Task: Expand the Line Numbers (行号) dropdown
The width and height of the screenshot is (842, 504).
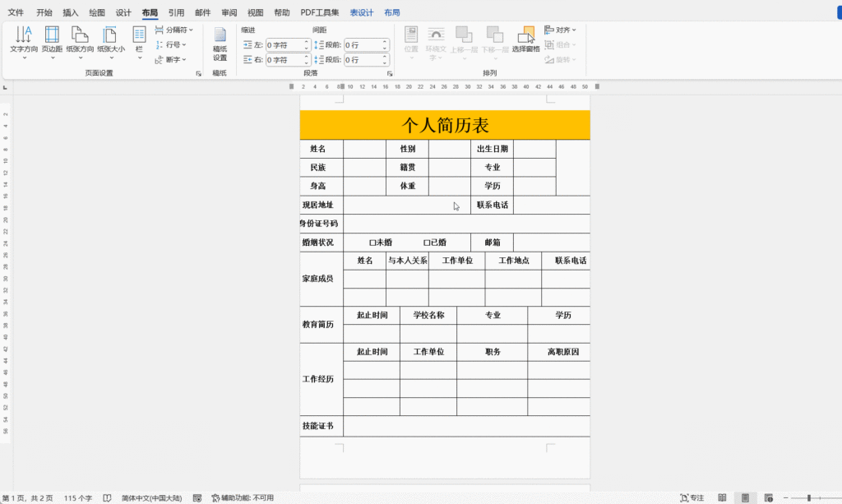Action: tap(171, 44)
